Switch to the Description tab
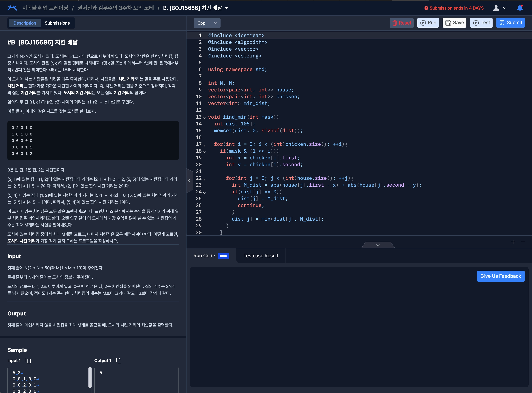This screenshot has width=532, height=393. (25, 23)
